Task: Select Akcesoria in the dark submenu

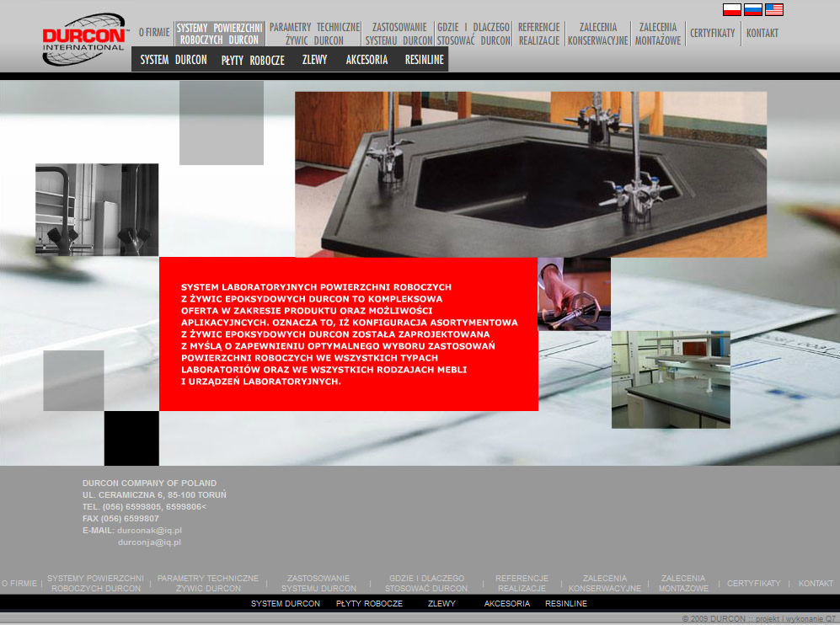Action: click(x=366, y=60)
